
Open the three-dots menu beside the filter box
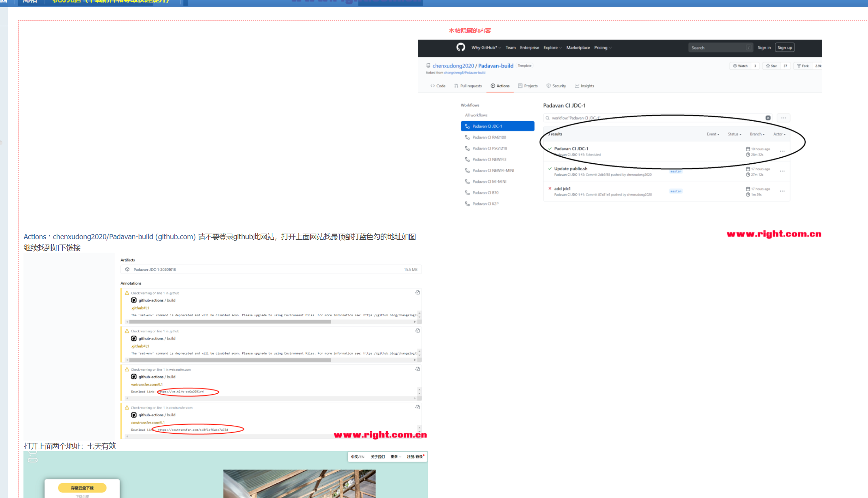click(783, 118)
